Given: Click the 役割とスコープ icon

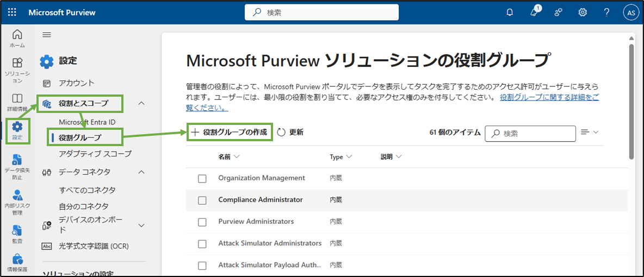Looking at the screenshot, I should tap(47, 104).
